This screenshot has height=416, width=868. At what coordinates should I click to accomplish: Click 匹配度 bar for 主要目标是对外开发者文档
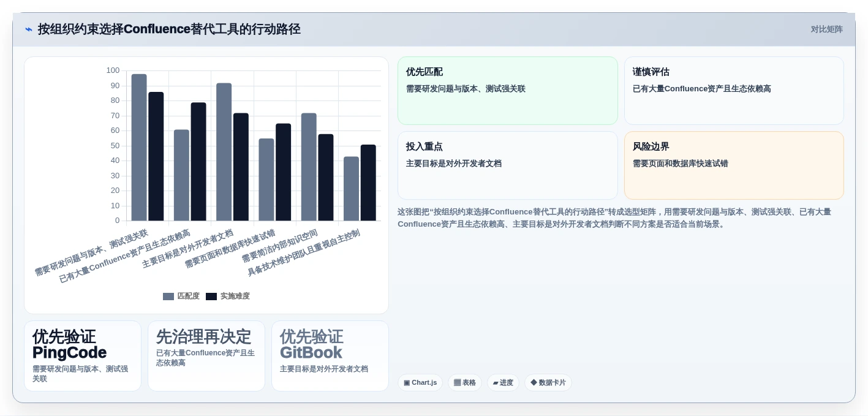(x=224, y=152)
